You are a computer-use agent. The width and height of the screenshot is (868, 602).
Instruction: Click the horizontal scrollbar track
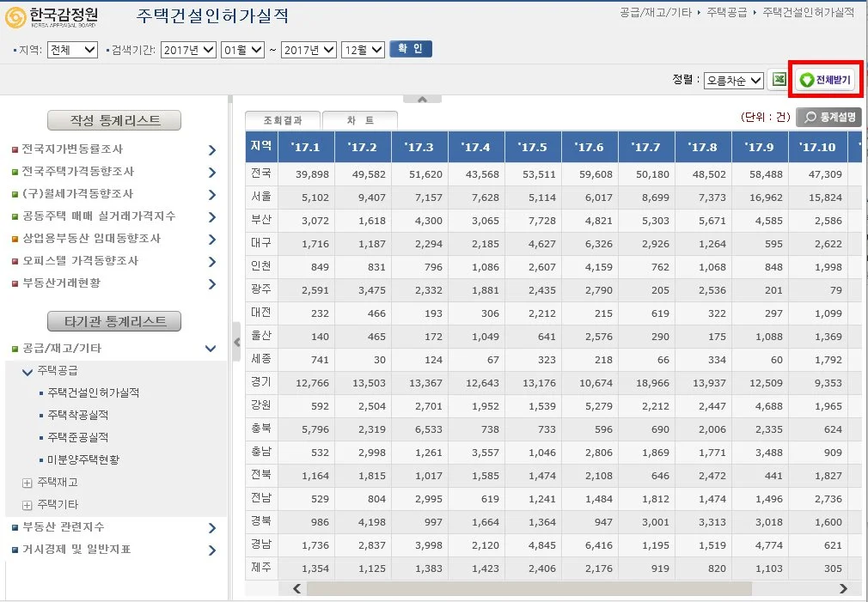pyautogui.click(x=567, y=589)
